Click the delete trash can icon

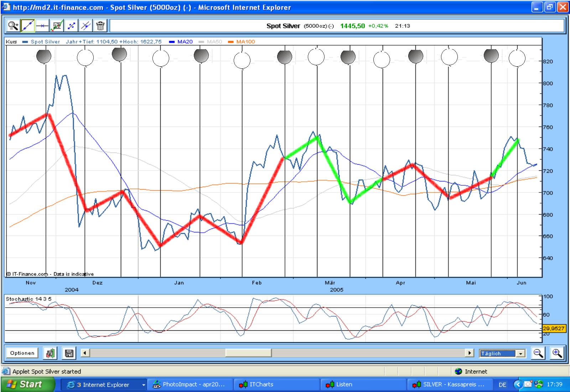[100, 26]
